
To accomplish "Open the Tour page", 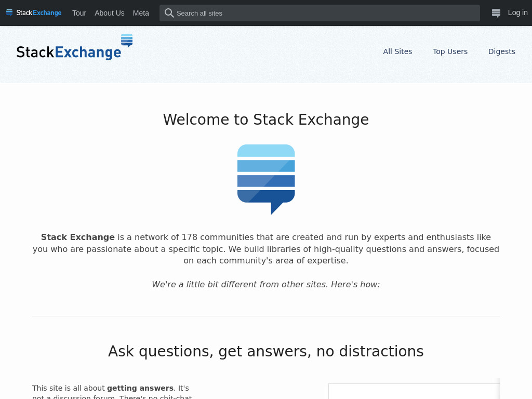I will [x=79, y=13].
